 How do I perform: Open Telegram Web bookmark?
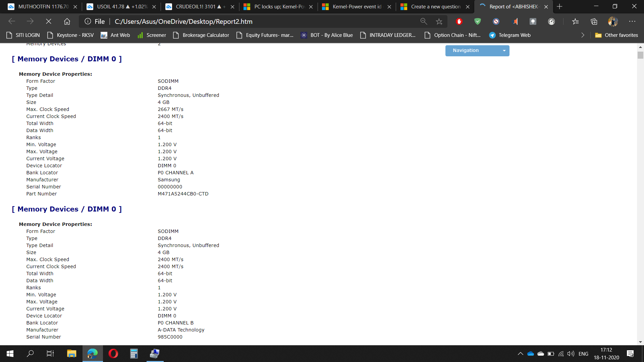click(x=510, y=35)
